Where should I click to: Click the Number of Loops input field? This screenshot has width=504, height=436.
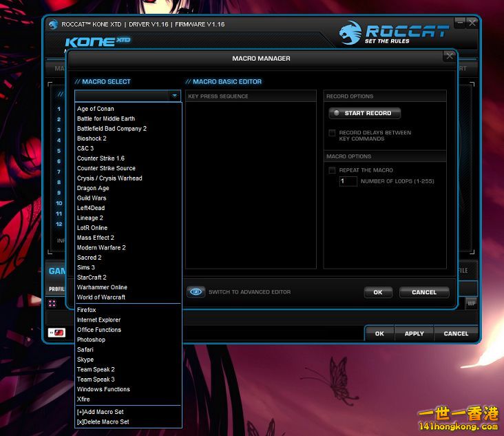coord(348,181)
